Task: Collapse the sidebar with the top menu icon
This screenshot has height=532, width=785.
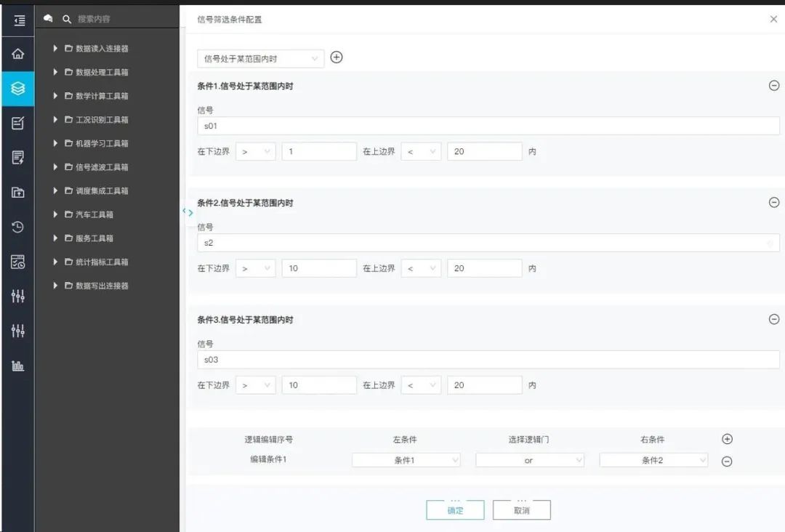Action: (x=19, y=20)
